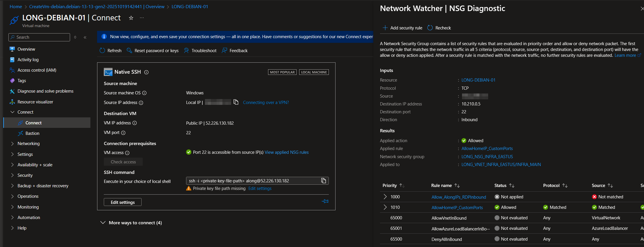This screenshot has width=644, height=247.
Task: Click the Recheck icon in NSG Diagnostic
Action: pyautogui.click(x=430, y=28)
